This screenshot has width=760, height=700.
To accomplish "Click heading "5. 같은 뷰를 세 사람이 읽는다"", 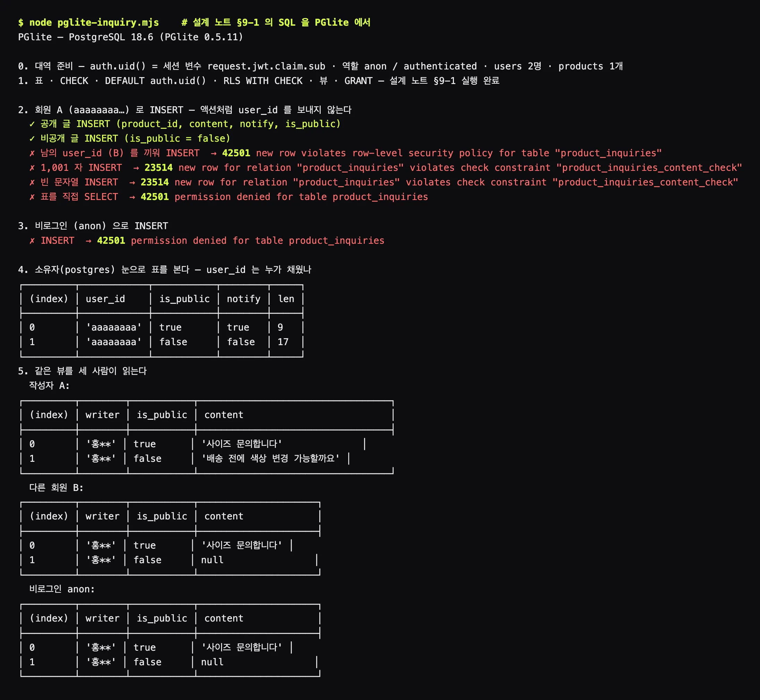I will [x=83, y=371].
